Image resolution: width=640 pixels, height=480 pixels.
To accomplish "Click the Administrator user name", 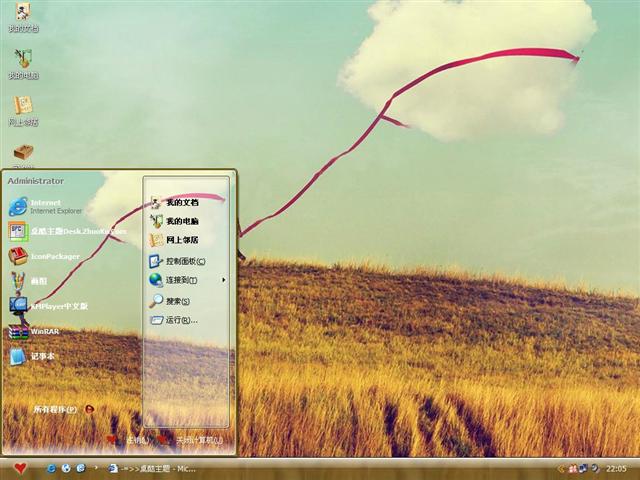I will click(x=36, y=181).
